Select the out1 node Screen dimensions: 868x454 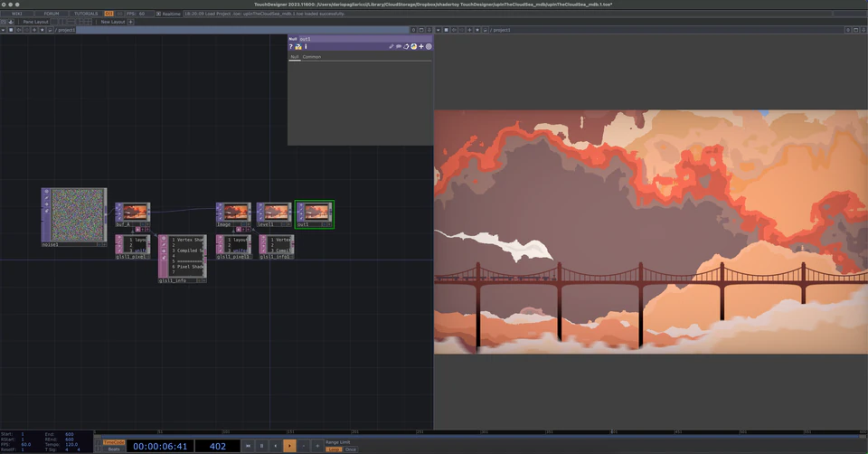pos(315,213)
